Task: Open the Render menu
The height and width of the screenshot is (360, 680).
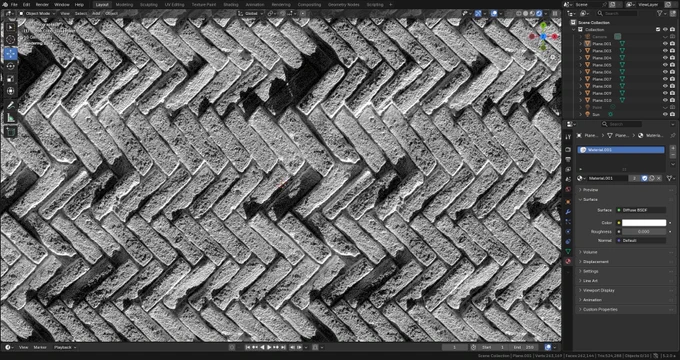Action: (42, 4)
